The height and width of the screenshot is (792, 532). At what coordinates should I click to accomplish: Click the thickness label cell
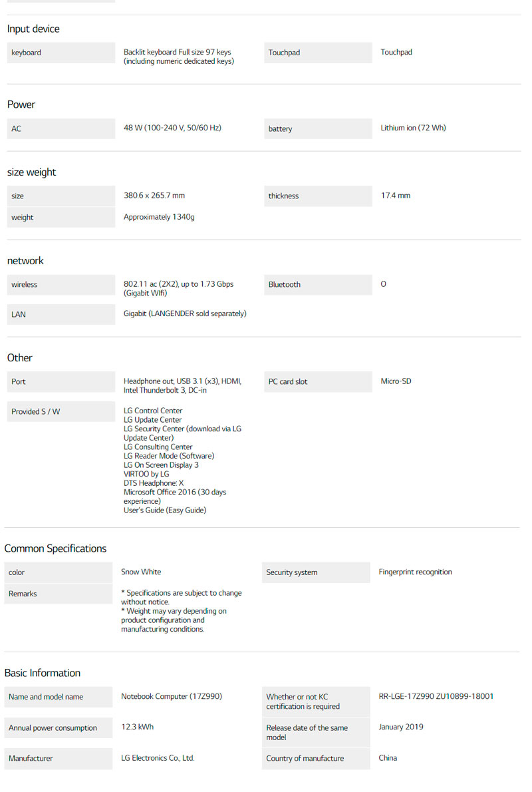pyautogui.click(x=318, y=196)
